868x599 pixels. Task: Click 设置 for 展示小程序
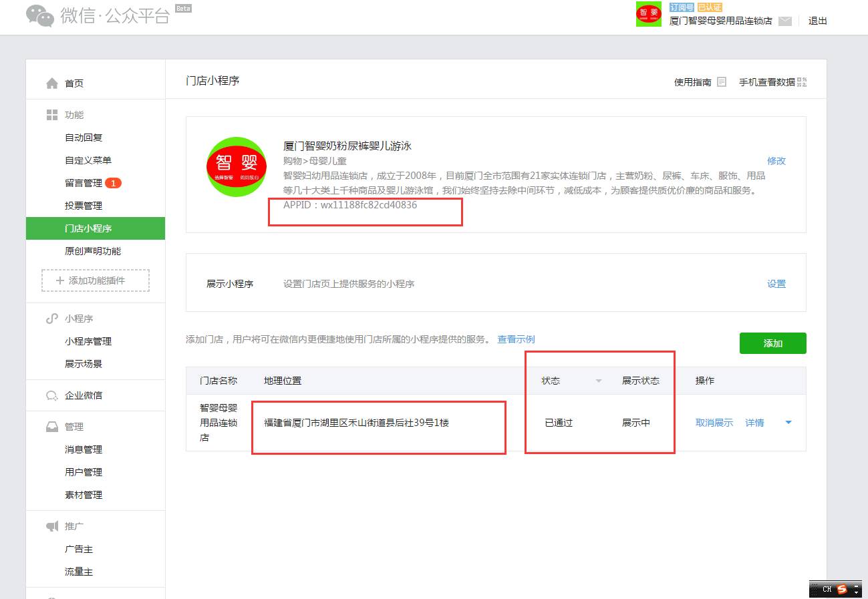pos(776,284)
